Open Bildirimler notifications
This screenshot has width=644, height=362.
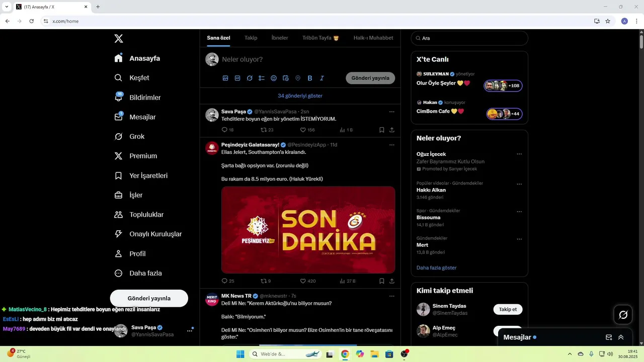[138, 98]
